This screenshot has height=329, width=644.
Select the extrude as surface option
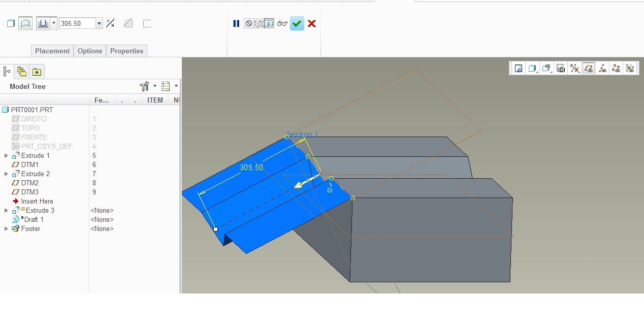coord(25,23)
